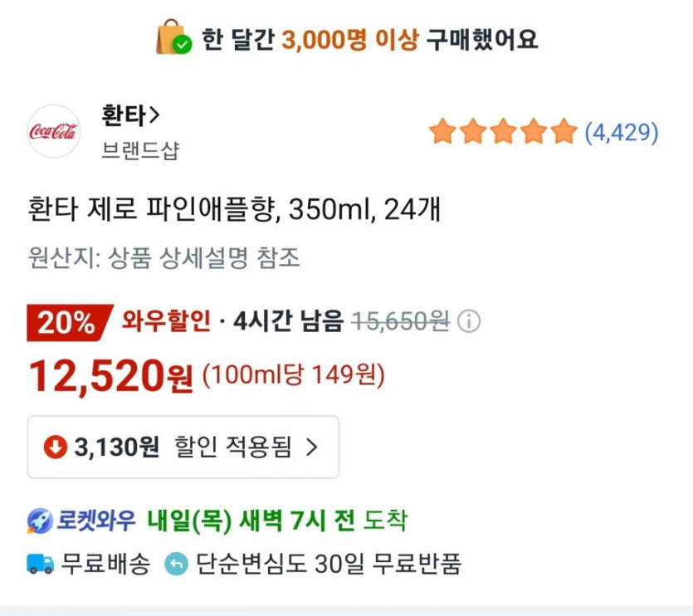Click the Rocket Wow rocket icon

[41, 521]
